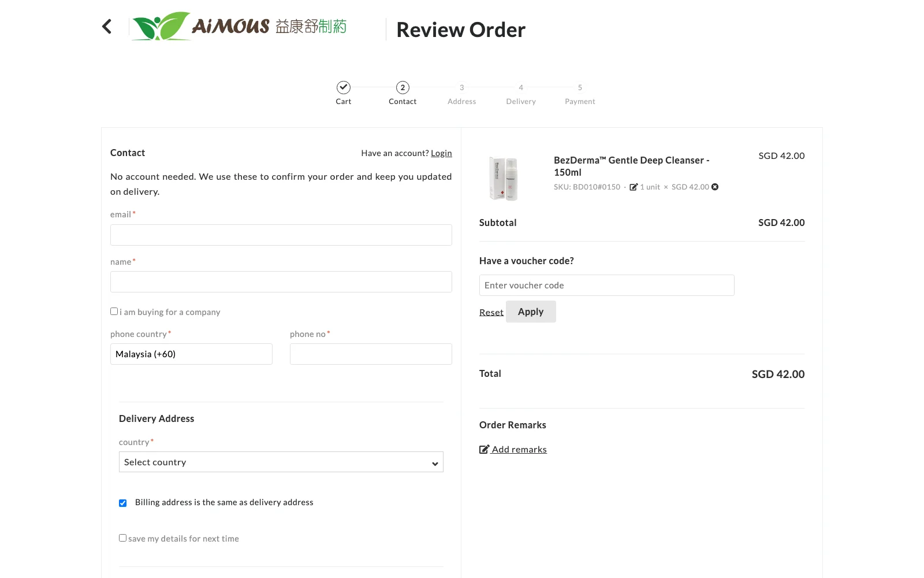Click the completed Cart step checkmark
The width and height of the screenshot is (924, 578).
pos(344,87)
